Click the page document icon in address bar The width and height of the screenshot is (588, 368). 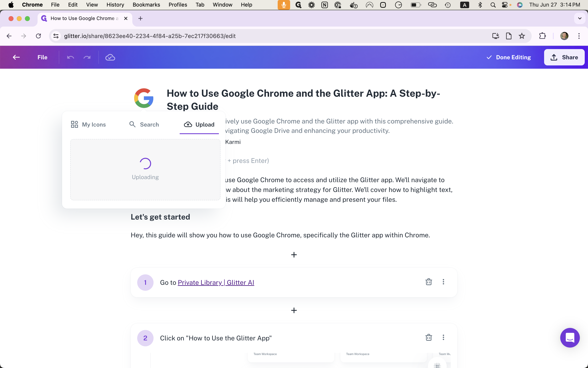(x=509, y=36)
